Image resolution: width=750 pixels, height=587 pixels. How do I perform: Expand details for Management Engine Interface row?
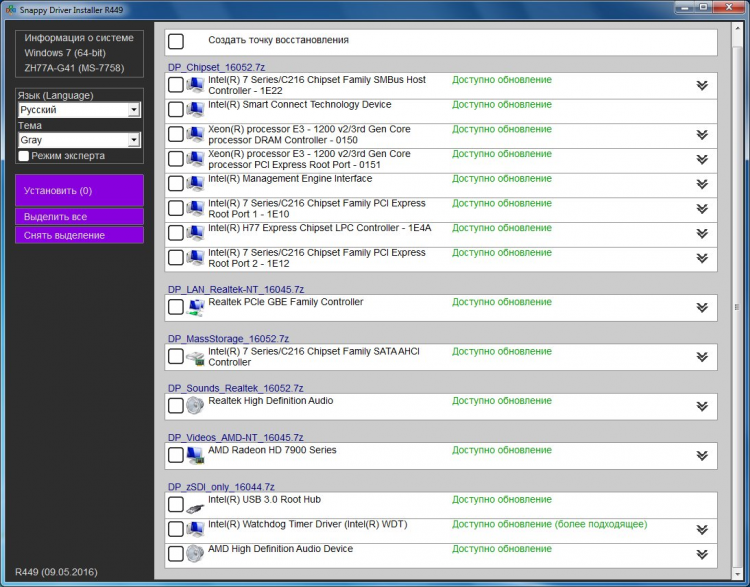tap(702, 184)
